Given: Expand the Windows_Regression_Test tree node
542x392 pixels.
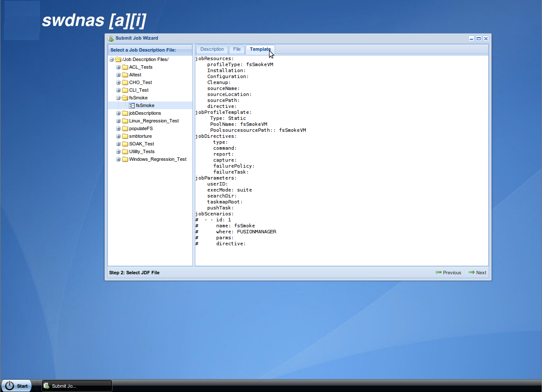Looking at the screenshot, I should [119, 159].
